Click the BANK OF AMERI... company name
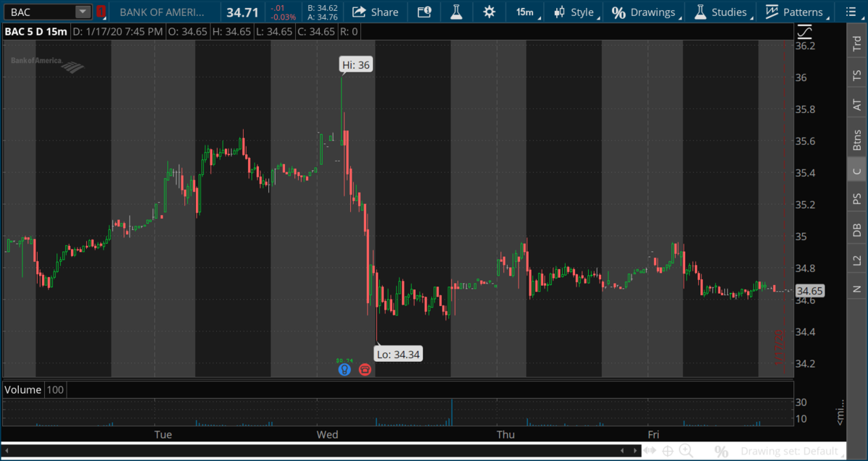This screenshot has width=868, height=461. [162, 12]
